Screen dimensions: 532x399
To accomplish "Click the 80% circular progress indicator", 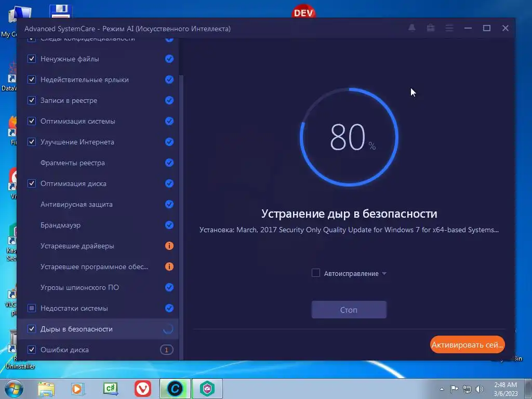I will 349,137.
